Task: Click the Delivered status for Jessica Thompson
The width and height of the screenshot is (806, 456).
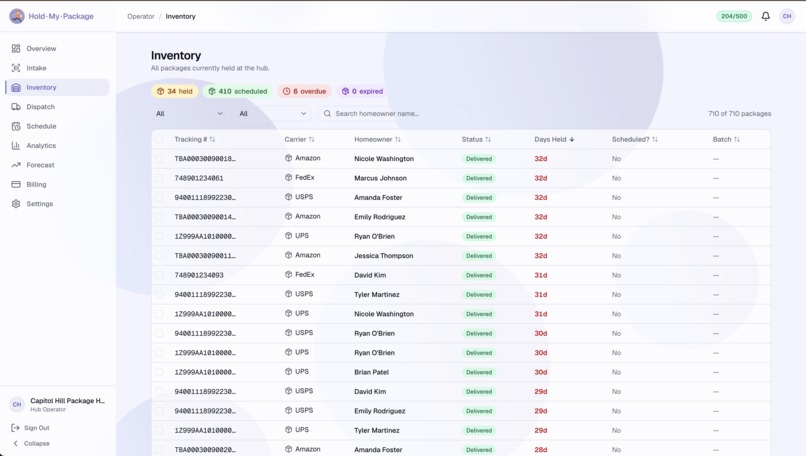Action: click(479, 256)
